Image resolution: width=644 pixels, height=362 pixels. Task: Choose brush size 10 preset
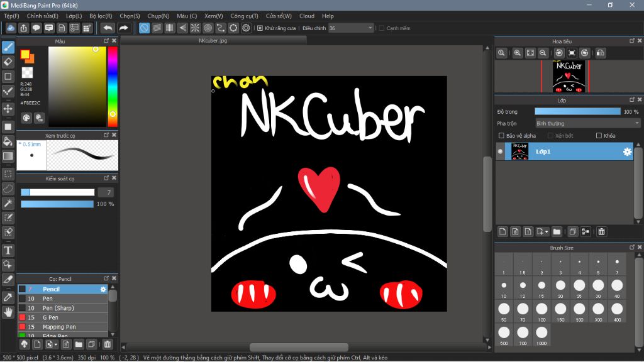pos(504,288)
